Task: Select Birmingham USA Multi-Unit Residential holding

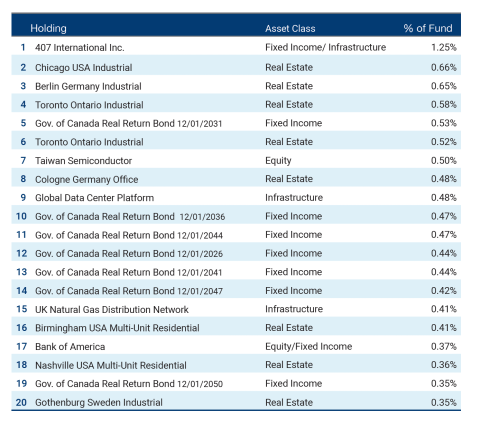Action: pos(117,328)
